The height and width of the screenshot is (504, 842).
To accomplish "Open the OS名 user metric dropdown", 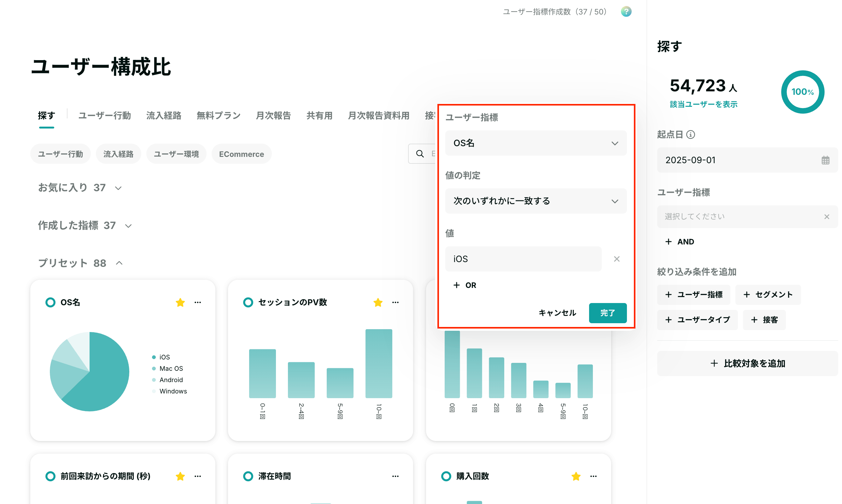I will pyautogui.click(x=536, y=143).
